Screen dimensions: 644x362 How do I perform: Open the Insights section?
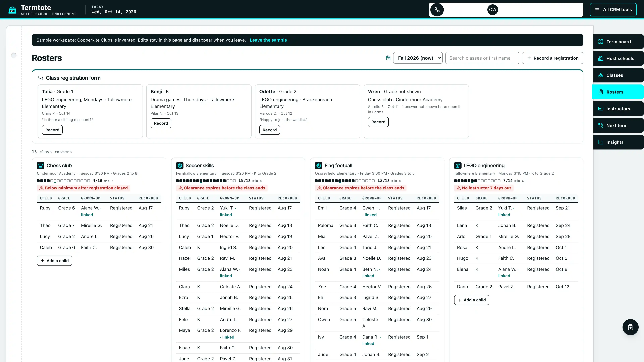tap(619, 142)
